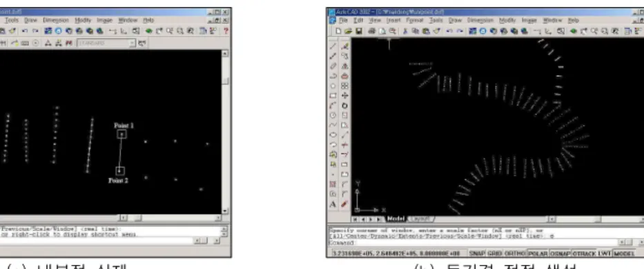Open Dimension menu in right AutoCAD window
This screenshot has height=269, width=644.
(x=480, y=20)
